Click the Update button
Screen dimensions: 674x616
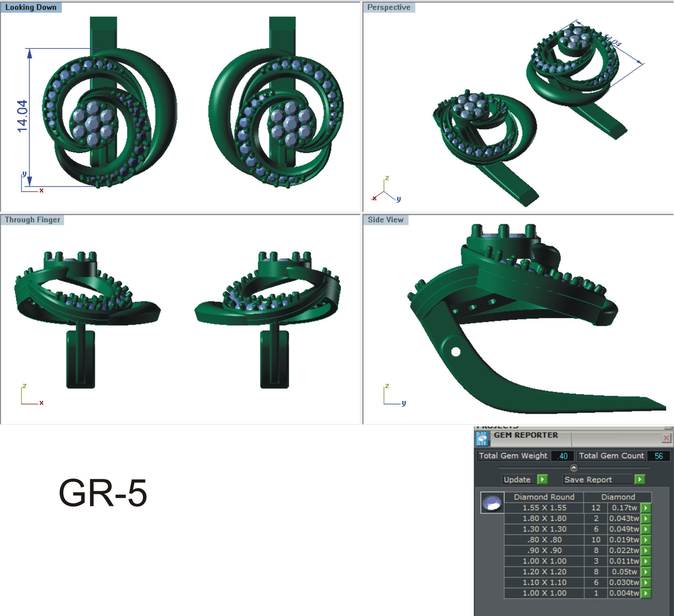(519, 479)
